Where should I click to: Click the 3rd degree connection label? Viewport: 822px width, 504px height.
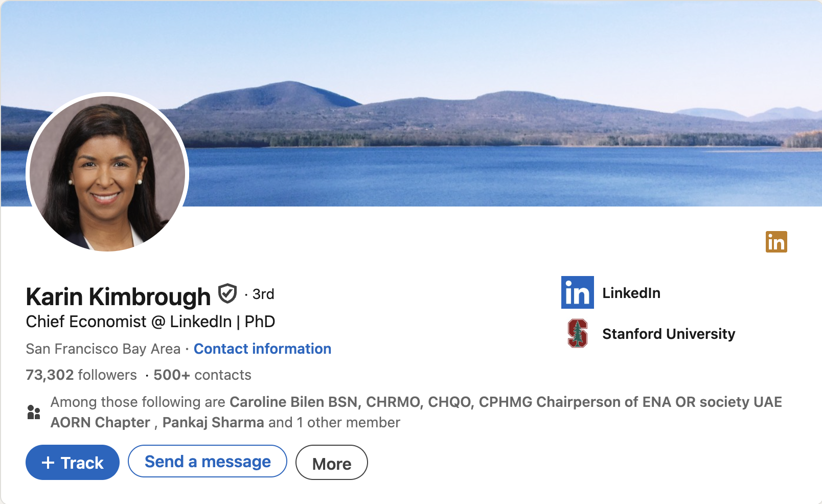click(263, 294)
